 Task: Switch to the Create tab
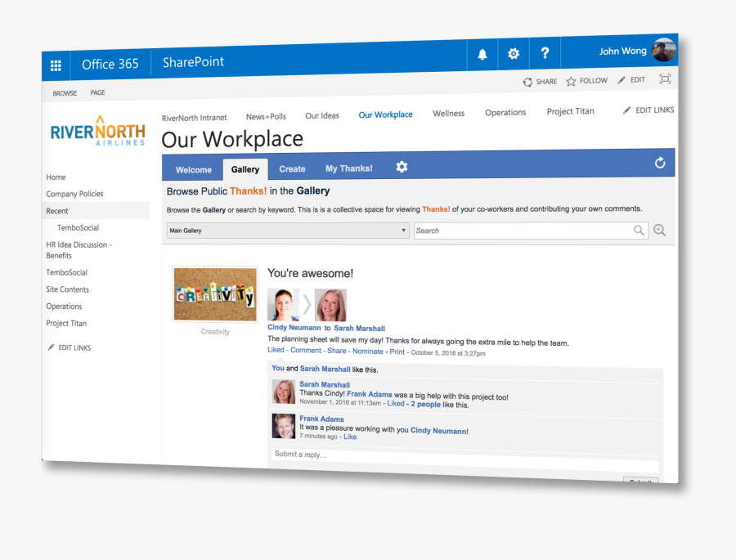(x=292, y=168)
